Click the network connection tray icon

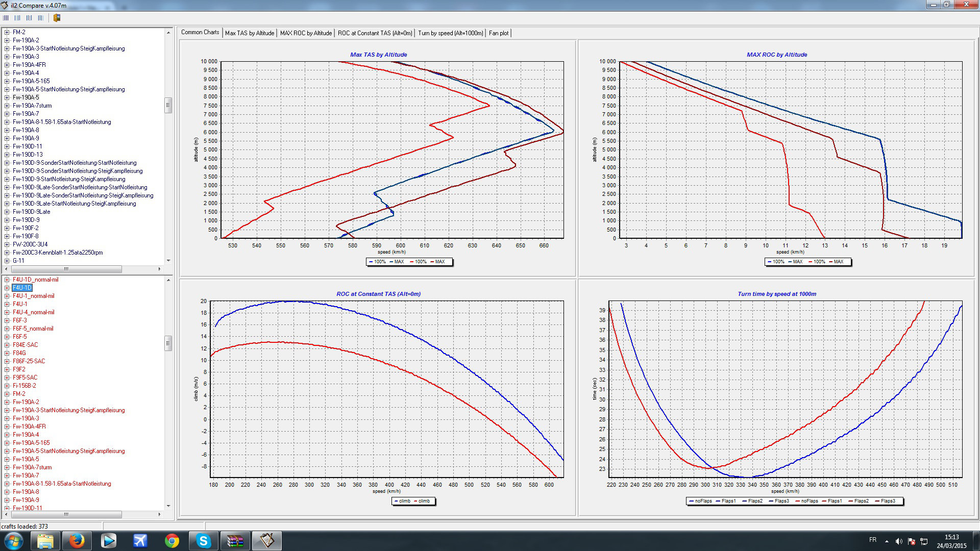coord(924,541)
